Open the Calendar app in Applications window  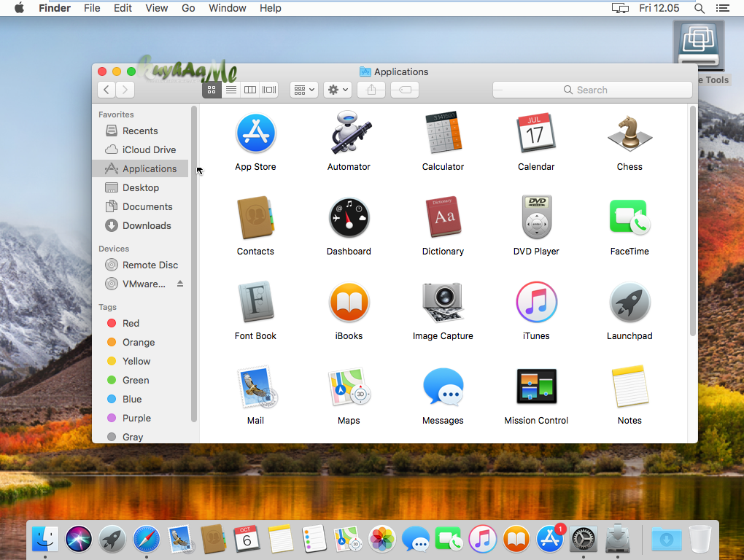(536, 133)
